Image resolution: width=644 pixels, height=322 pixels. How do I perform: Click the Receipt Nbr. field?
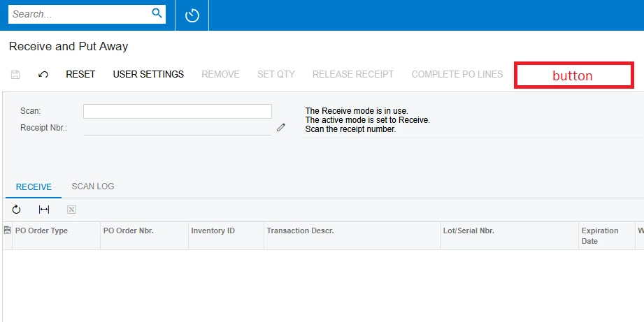click(178, 128)
